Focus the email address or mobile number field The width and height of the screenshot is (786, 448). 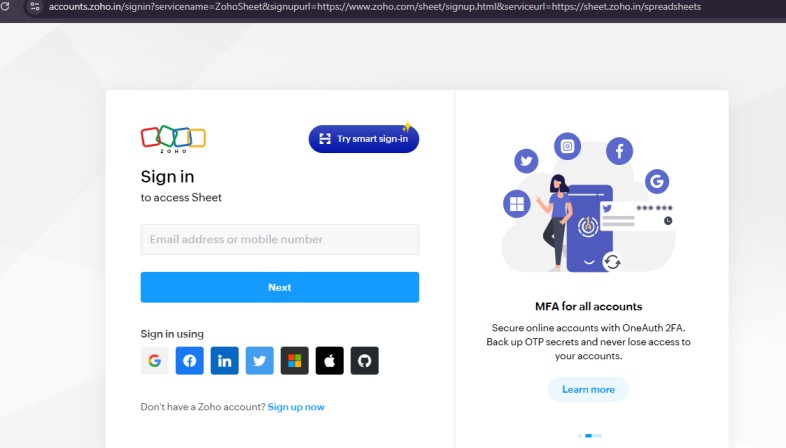point(280,240)
